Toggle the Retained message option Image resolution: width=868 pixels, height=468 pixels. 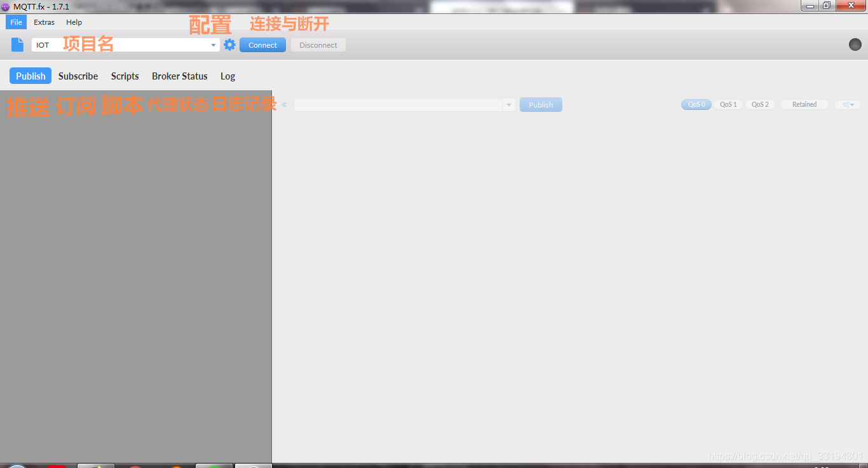click(804, 105)
